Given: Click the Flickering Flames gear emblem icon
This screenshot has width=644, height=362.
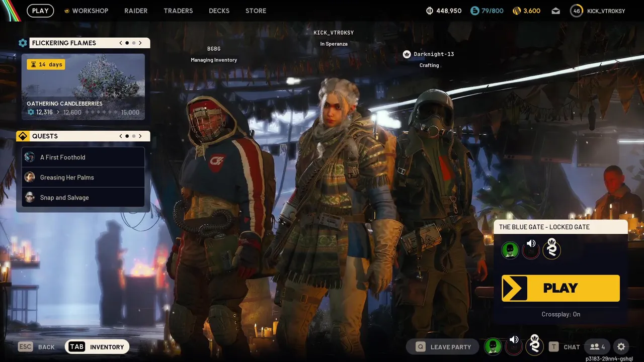Looking at the screenshot, I should tap(23, 43).
